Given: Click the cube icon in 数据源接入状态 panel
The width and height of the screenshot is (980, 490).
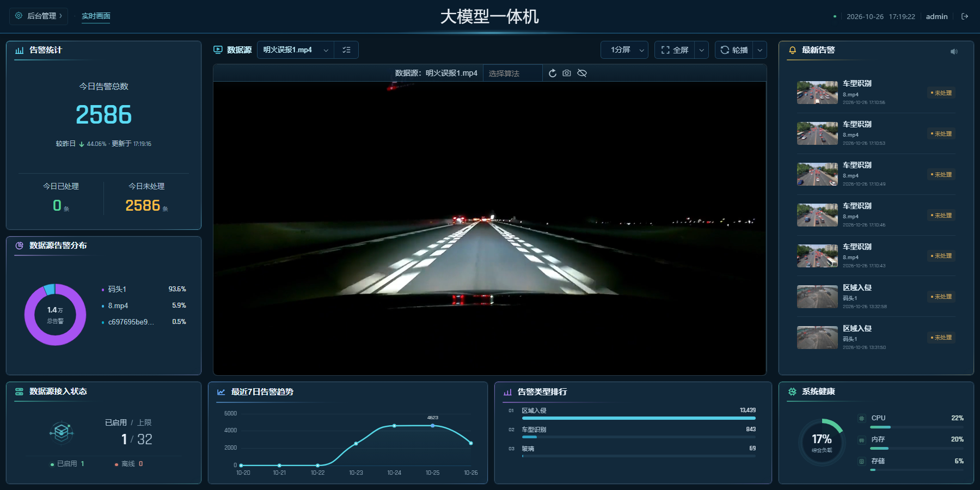Looking at the screenshot, I should pos(62,433).
